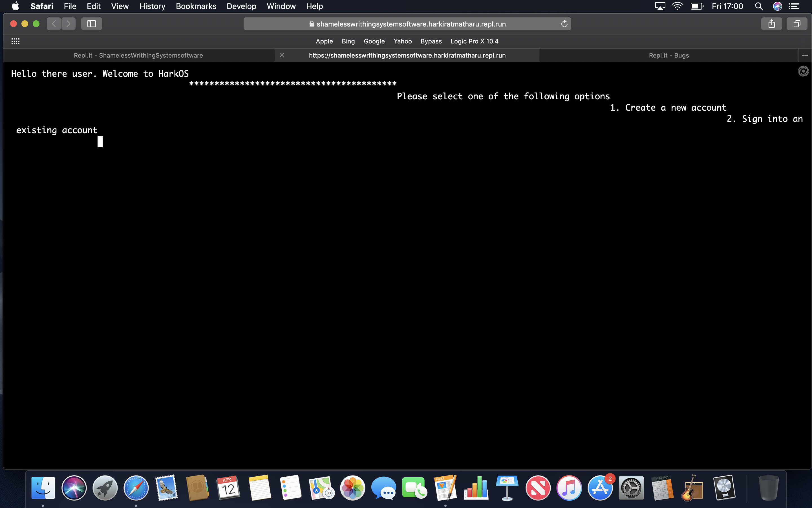Image resolution: width=812 pixels, height=508 pixels.
Task: Open Keynote podium icon in Dock
Action: 507,488
